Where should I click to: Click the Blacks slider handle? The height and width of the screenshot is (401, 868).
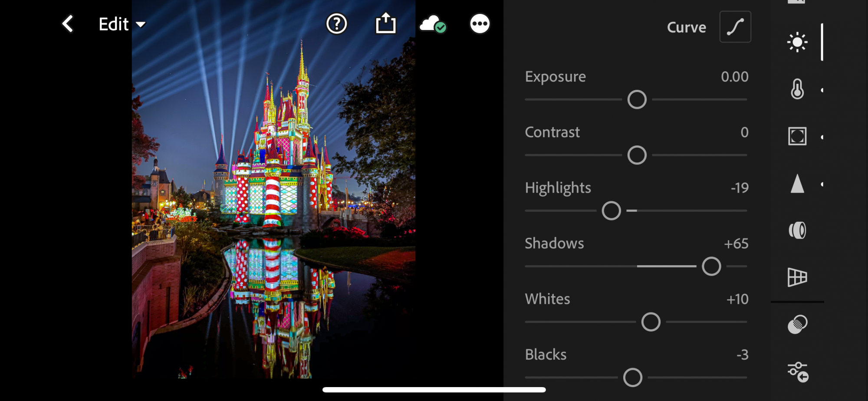(633, 378)
